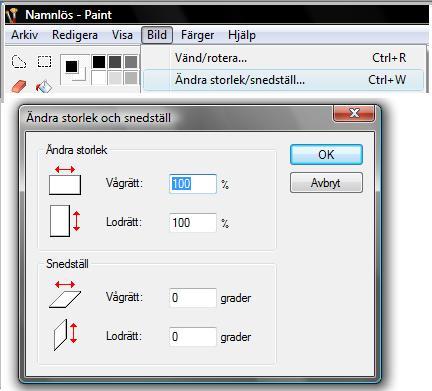Image resolution: width=432 pixels, height=391 pixels.
Task: Click the Paint application icon in title bar
Action: [13, 15]
